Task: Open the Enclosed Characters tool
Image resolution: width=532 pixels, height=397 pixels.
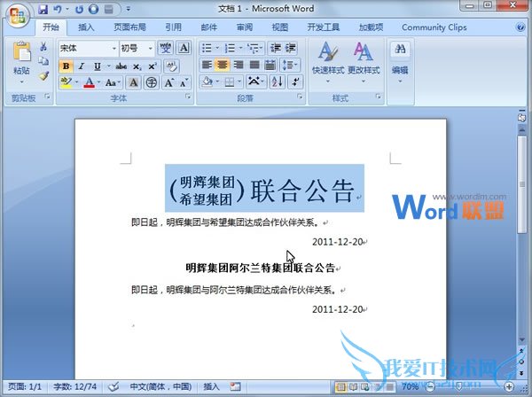Action: coord(151,82)
